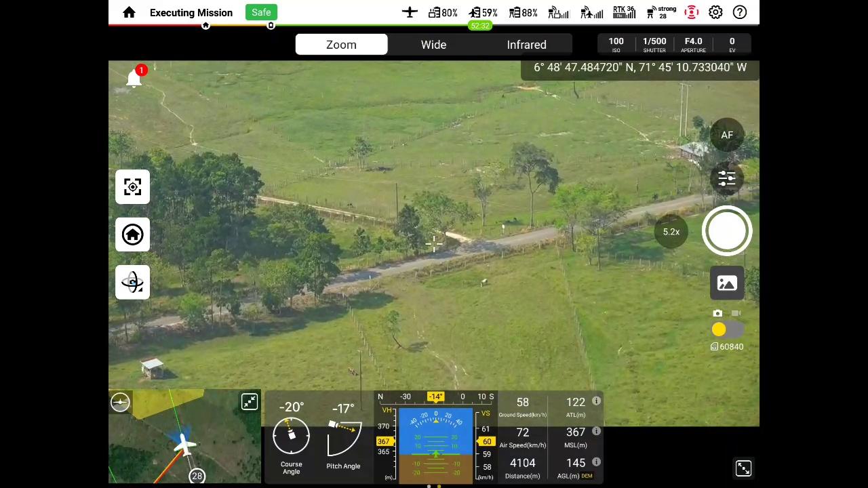Click the Air Speed 72 readout
Viewport: 868px width, 488px height.
pos(522,437)
